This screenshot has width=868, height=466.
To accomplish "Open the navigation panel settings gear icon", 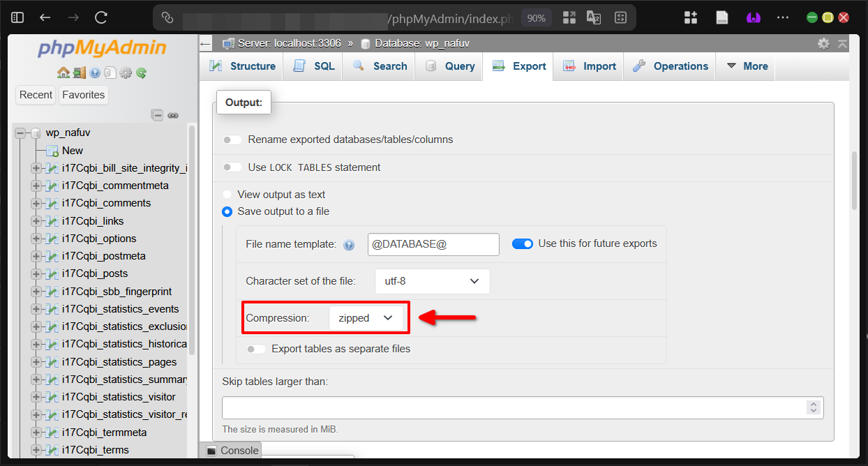I will pyautogui.click(x=126, y=73).
